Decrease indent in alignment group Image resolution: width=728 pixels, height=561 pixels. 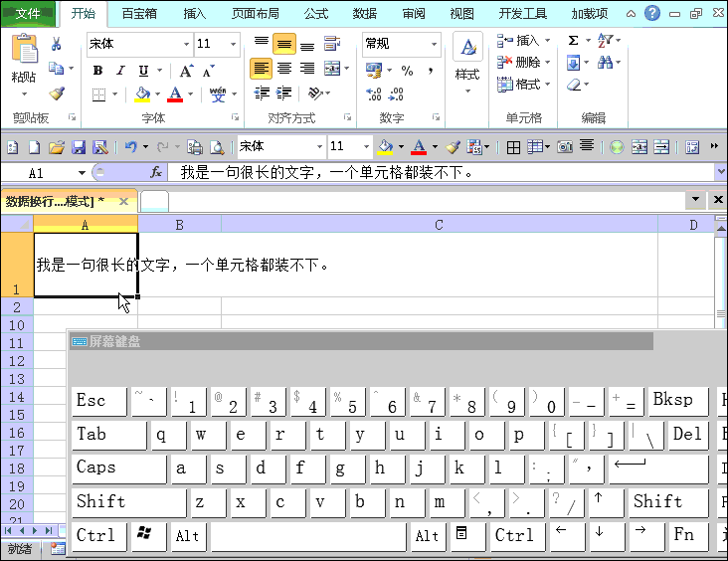262,93
